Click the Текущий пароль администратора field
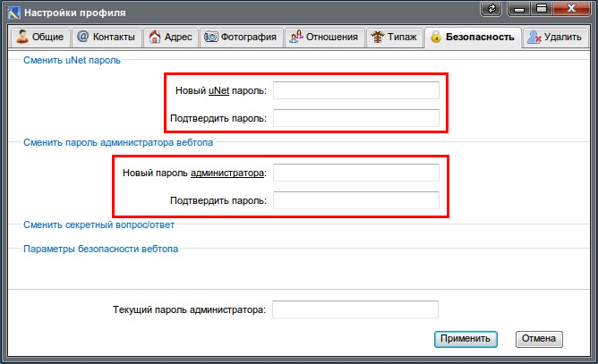 [x=355, y=309]
